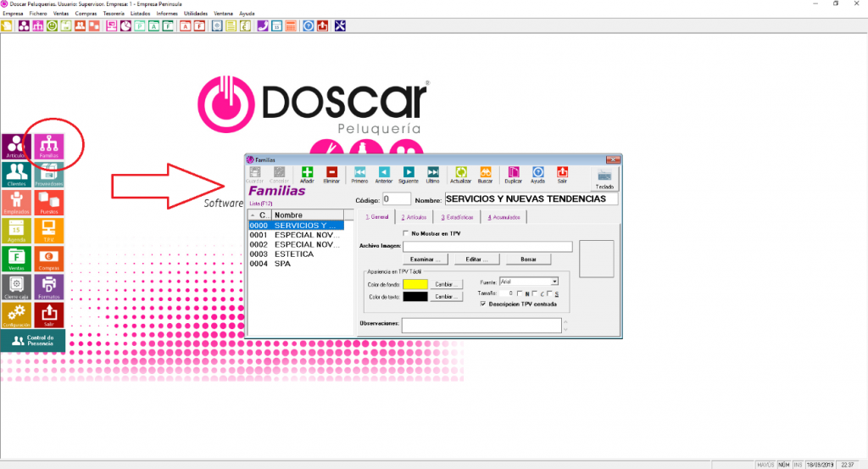868x469 pixels.
Task: Go to Primero record in Familias toolbar
Action: click(359, 175)
